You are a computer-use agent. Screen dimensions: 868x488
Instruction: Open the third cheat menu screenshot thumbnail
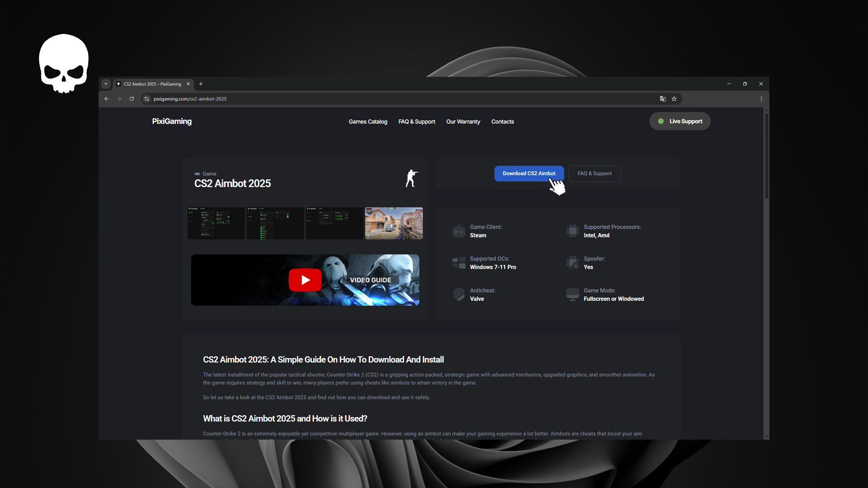pos(335,223)
